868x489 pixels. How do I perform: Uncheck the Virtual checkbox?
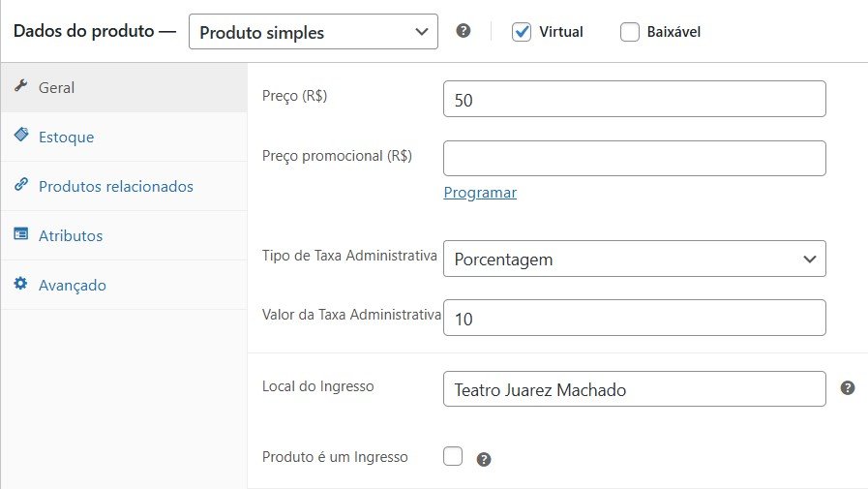click(x=523, y=32)
